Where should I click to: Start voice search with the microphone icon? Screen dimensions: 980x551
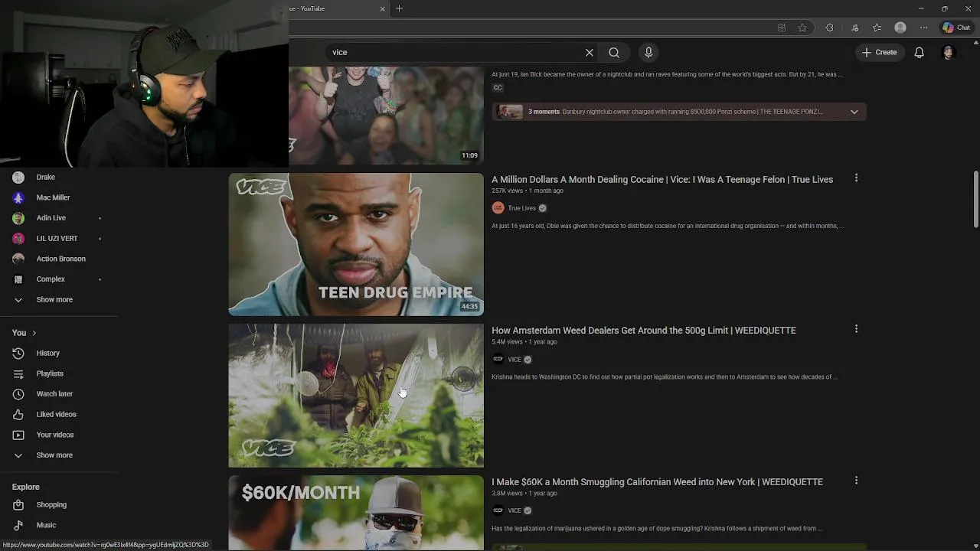[x=648, y=52]
